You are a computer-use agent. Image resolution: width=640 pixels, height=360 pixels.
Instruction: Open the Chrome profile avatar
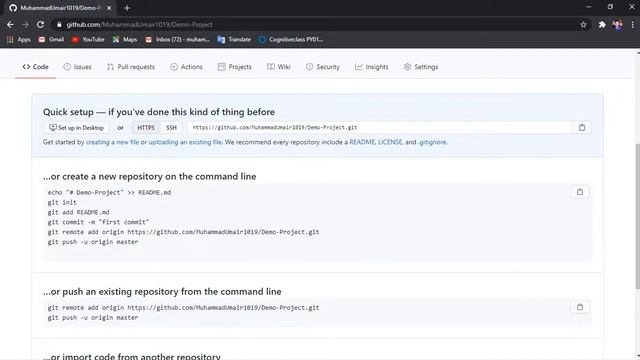(x=617, y=24)
